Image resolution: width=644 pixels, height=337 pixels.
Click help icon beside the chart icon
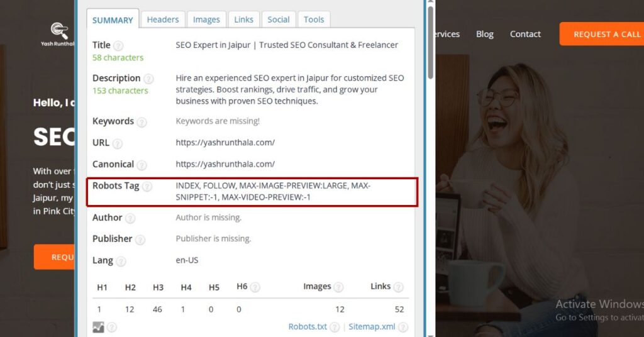112,327
